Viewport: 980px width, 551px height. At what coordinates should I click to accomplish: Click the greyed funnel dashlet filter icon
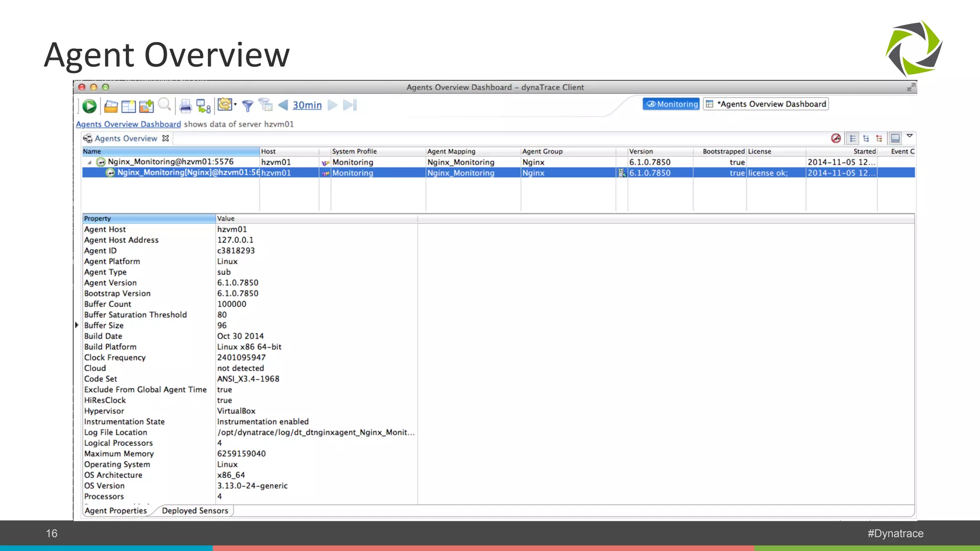[x=266, y=105]
